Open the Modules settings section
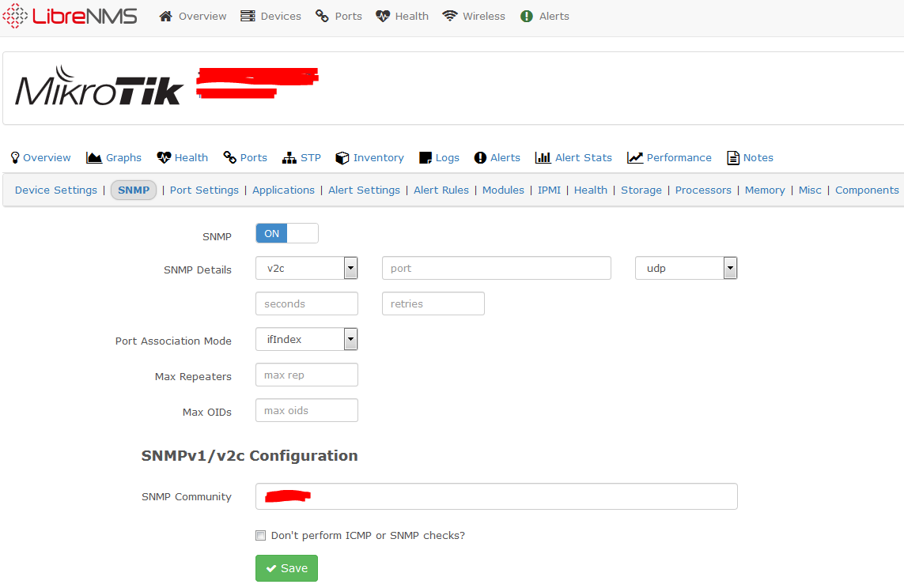The width and height of the screenshot is (904, 588). [503, 190]
